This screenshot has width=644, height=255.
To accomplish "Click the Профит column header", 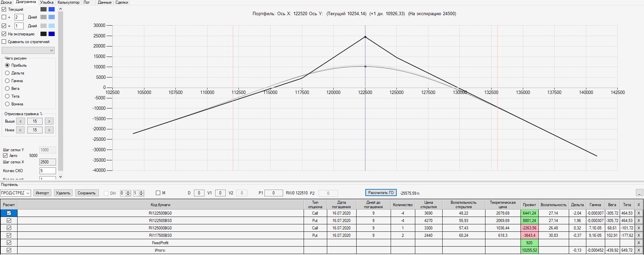I will 529,205.
